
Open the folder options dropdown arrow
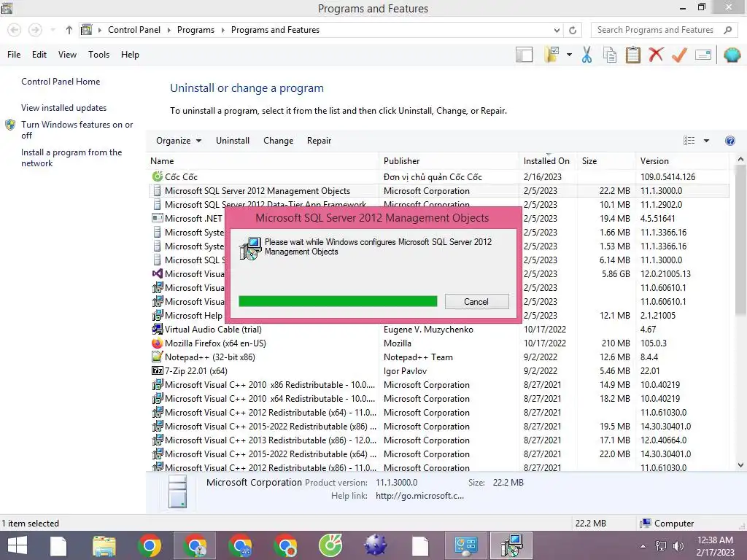(x=569, y=55)
